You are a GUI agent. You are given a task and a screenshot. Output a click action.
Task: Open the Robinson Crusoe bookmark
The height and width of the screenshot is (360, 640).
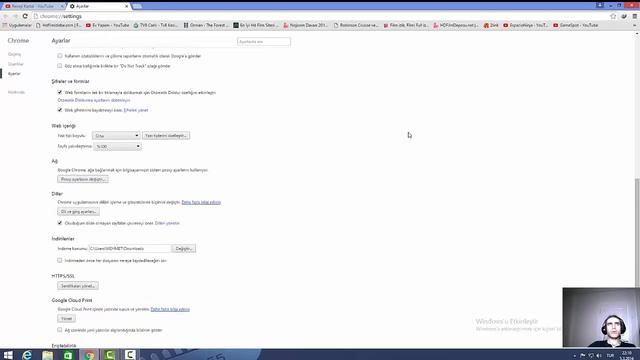(x=356, y=25)
